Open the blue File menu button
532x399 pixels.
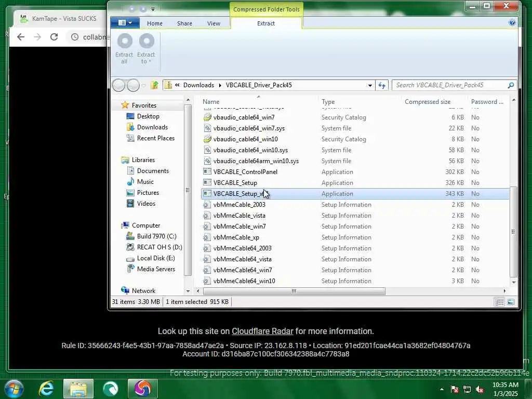tap(125, 23)
